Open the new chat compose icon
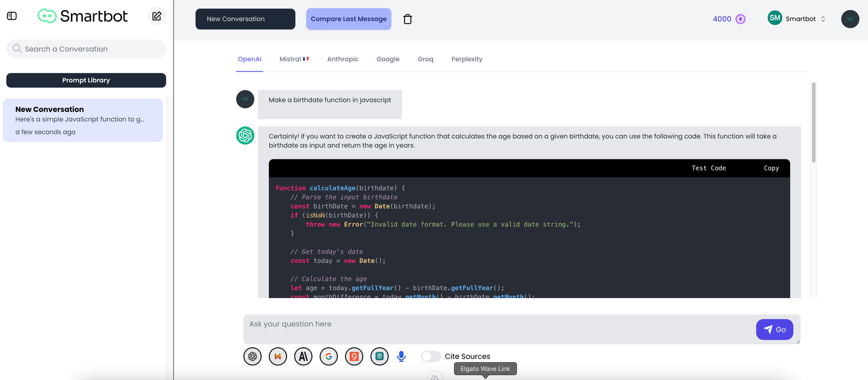 tap(157, 16)
